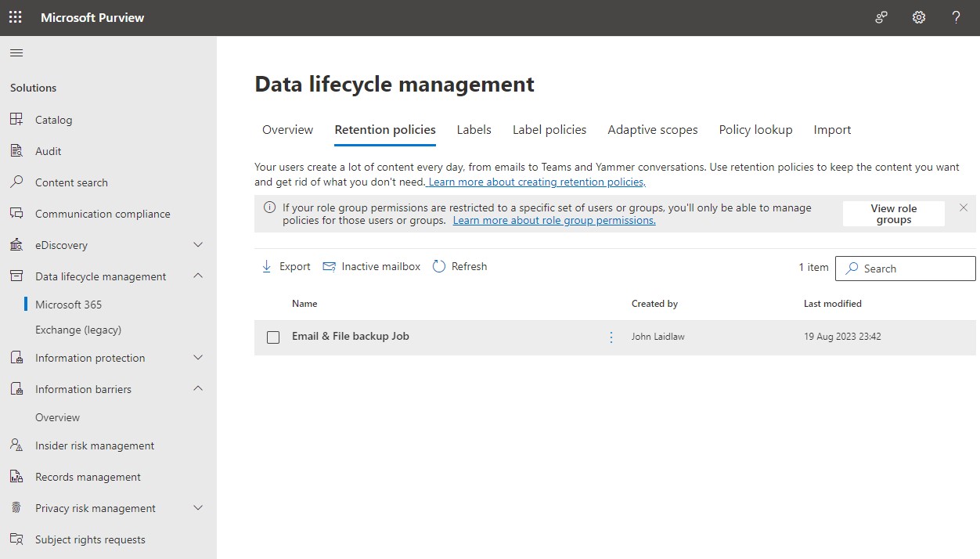Click the Refresh circular arrow icon
This screenshot has height=559, width=980.
[x=438, y=266]
